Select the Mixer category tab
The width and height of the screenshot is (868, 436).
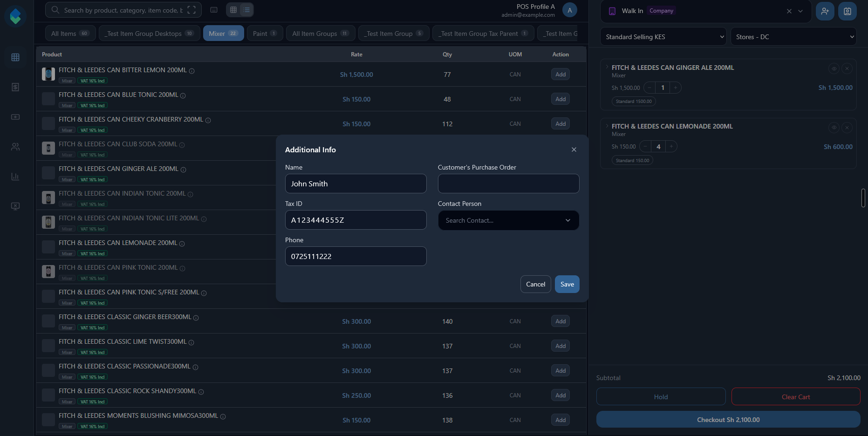coord(224,34)
